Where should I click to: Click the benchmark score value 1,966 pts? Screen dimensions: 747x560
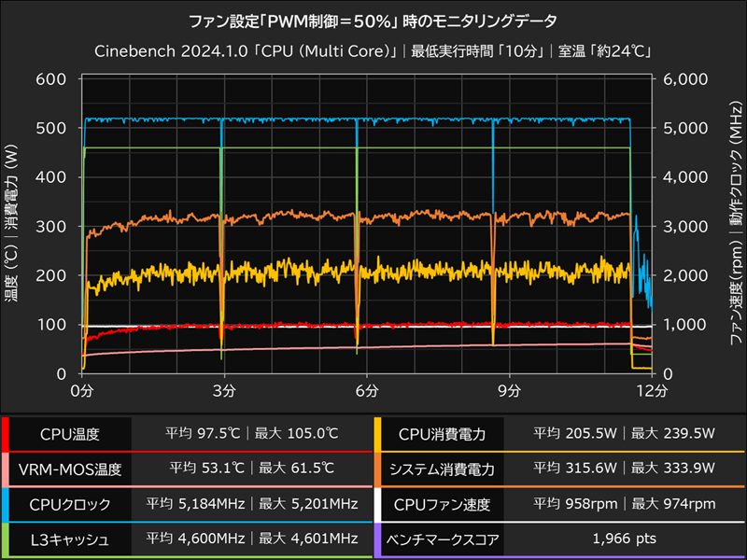[623, 538]
